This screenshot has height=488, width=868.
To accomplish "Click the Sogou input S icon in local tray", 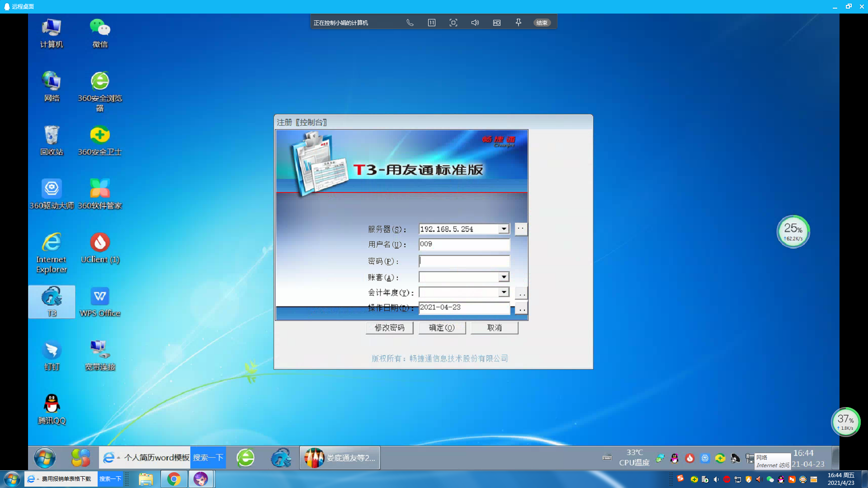I will click(680, 479).
